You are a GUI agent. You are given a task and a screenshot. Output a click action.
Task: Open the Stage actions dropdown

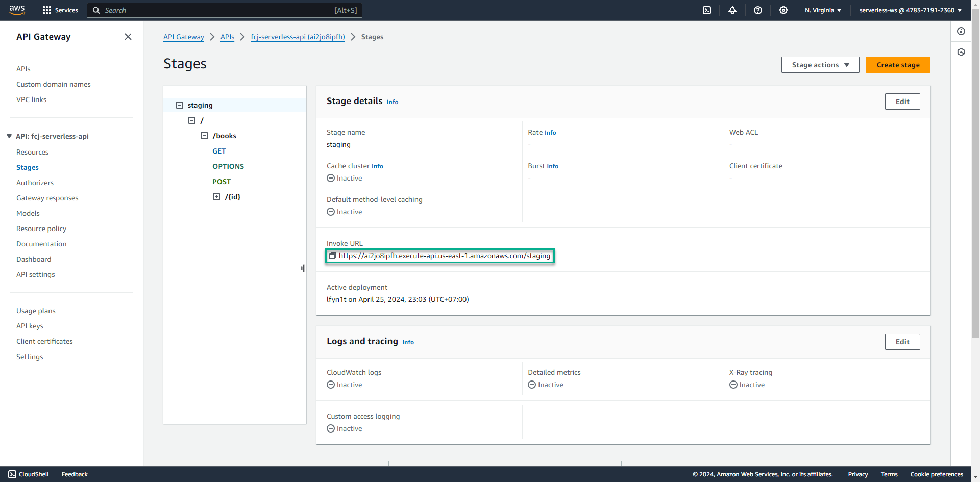point(820,65)
